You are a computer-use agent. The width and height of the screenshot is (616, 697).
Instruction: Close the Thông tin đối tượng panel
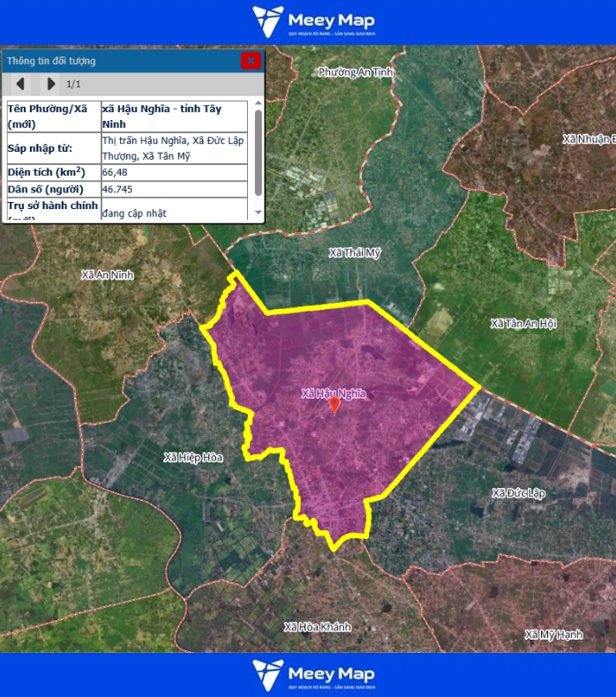251,61
